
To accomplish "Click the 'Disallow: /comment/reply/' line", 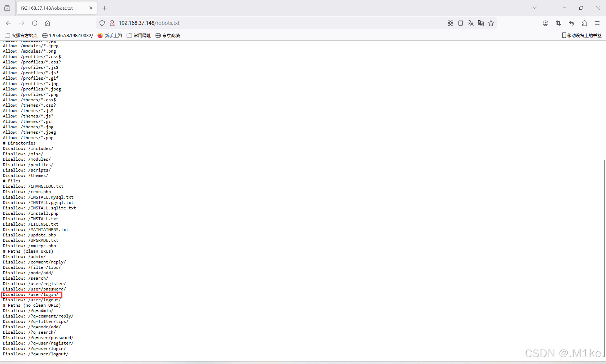I will point(34,262).
